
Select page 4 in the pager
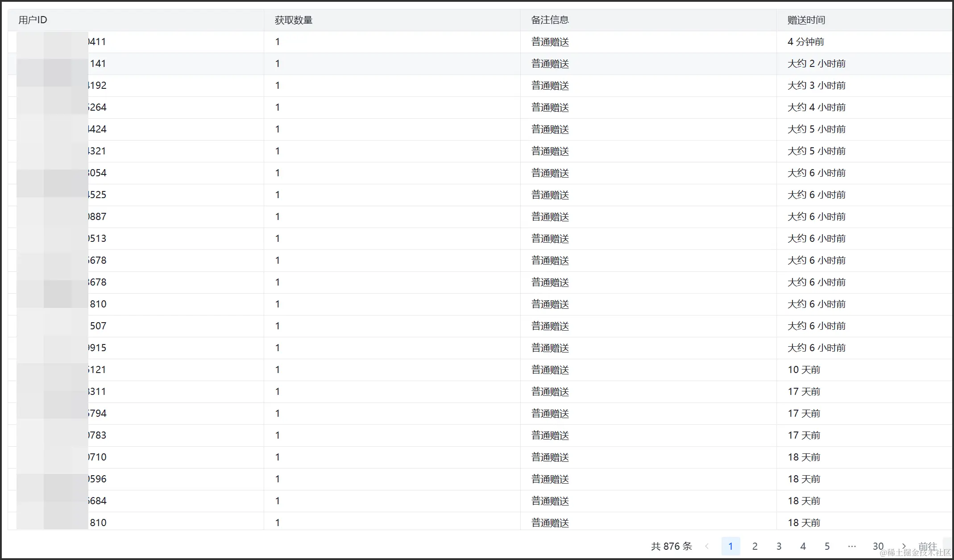click(803, 546)
